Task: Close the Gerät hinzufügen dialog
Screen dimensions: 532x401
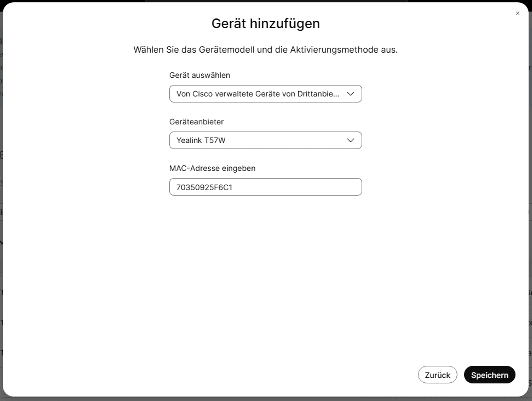Action: tap(517, 13)
